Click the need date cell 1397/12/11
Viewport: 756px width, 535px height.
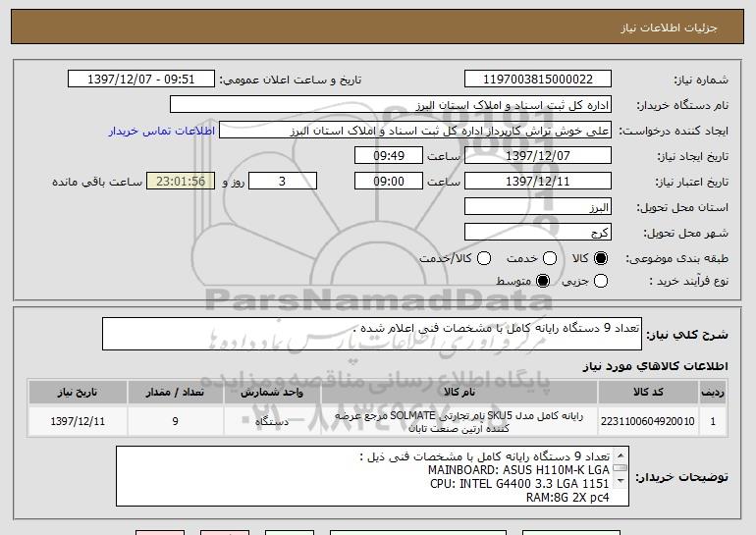point(78,421)
